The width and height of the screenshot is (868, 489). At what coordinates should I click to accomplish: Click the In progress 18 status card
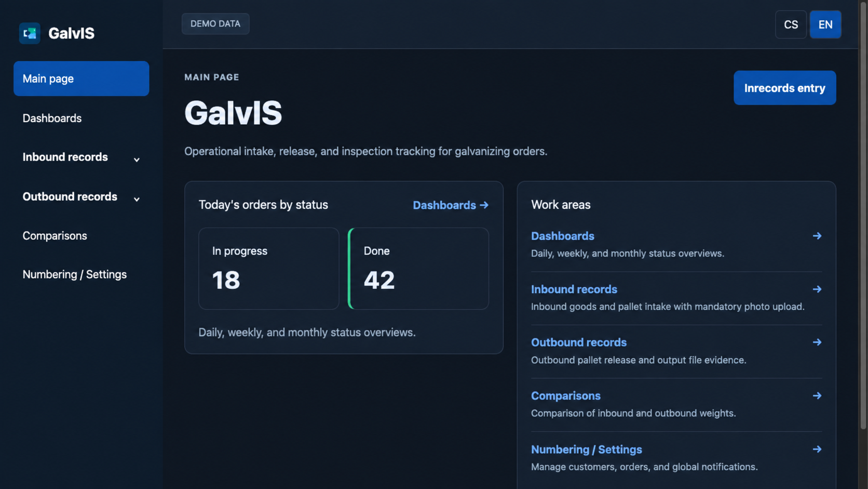[x=268, y=269]
